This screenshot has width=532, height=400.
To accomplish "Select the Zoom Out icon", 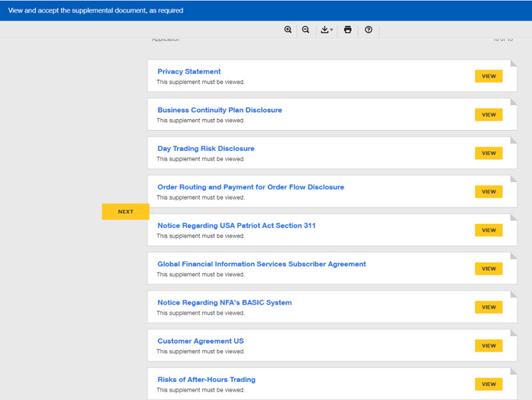I will 305,30.
